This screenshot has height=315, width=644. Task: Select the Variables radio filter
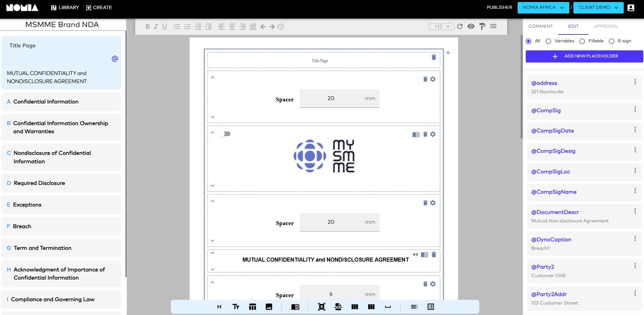[x=548, y=41]
